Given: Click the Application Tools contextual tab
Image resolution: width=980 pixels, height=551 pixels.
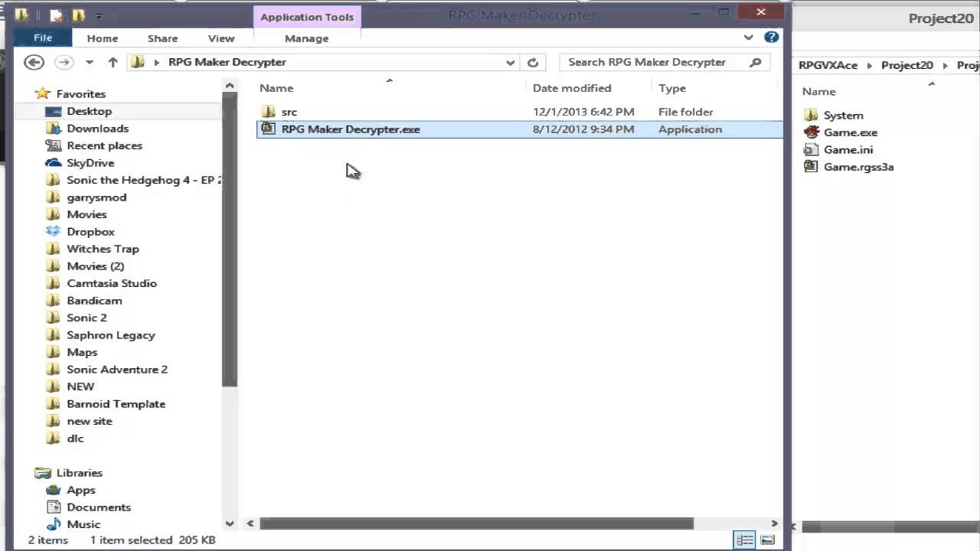Looking at the screenshot, I should [307, 17].
